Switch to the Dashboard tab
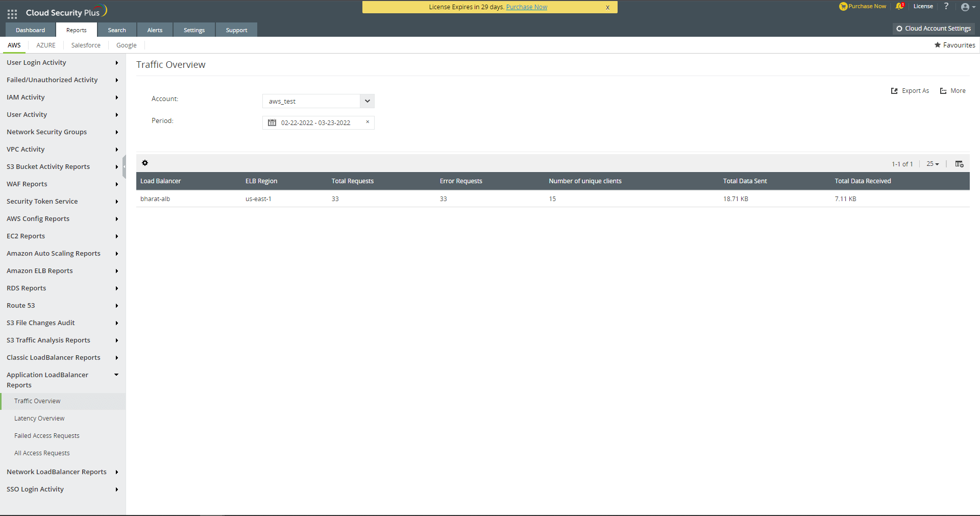This screenshot has width=980, height=516. point(30,30)
